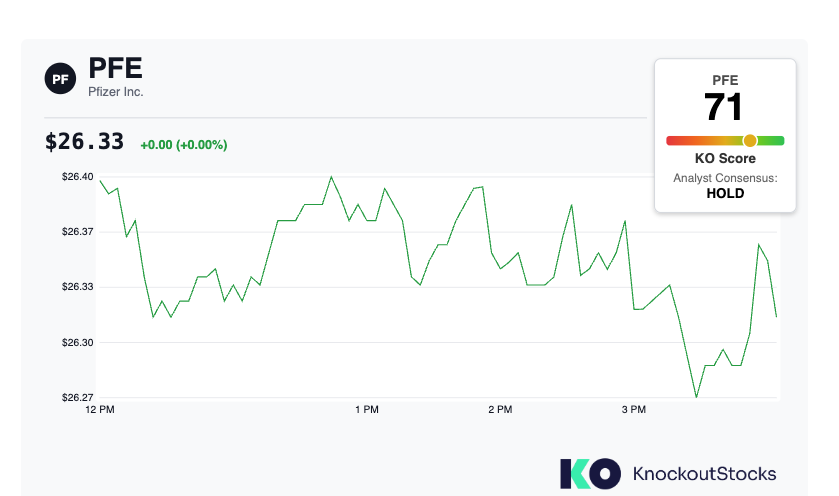Click the Analyst Consensus label

click(x=725, y=178)
